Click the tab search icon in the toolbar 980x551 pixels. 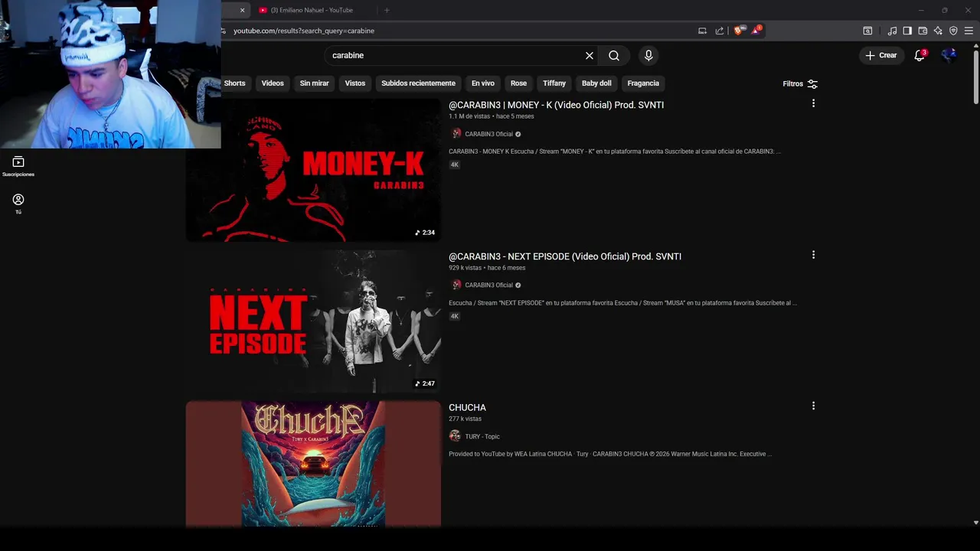point(867,31)
